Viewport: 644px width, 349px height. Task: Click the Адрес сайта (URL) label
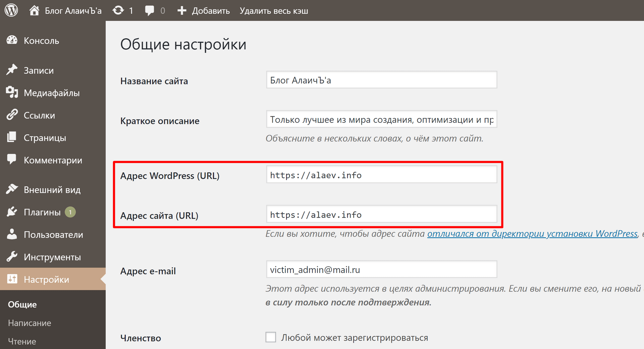point(159,216)
